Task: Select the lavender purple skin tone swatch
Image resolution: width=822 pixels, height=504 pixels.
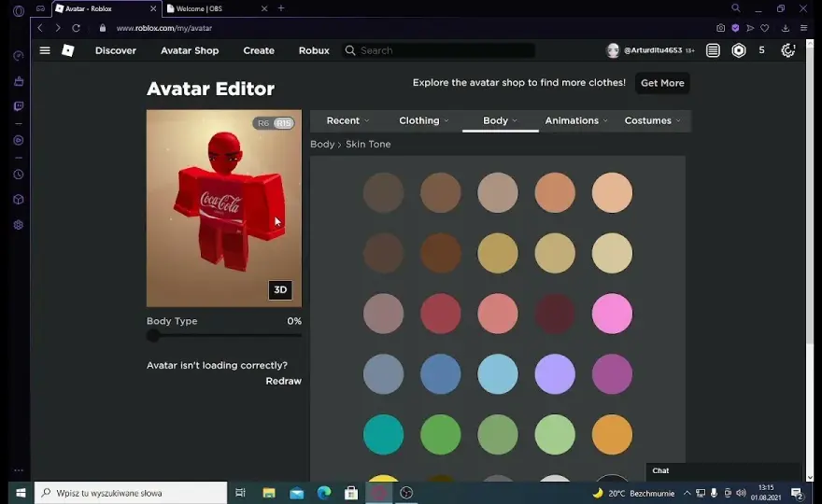Action: (555, 374)
